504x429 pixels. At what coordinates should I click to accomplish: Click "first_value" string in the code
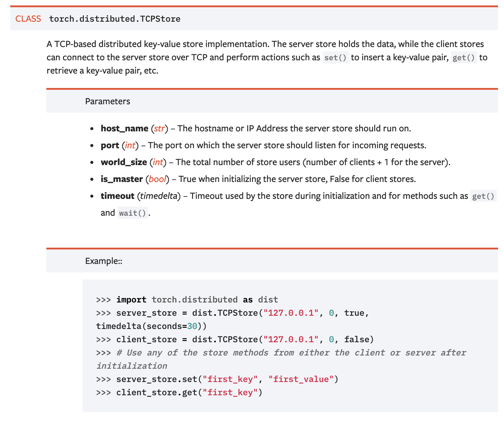(x=301, y=379)
